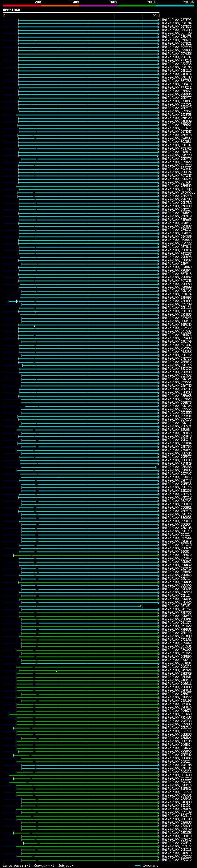Click the white query sequence ruler bar
The width and height of the screenshot is (197, 868).
pos(81,12)
